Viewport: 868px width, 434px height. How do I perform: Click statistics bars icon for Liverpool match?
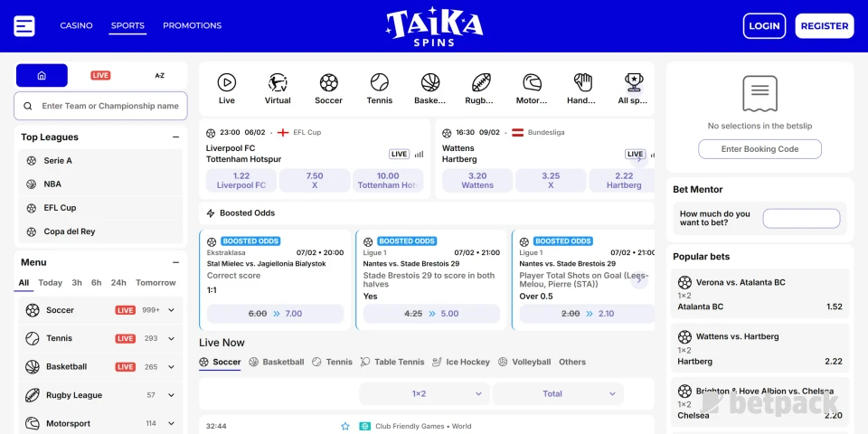pos(419,155)
